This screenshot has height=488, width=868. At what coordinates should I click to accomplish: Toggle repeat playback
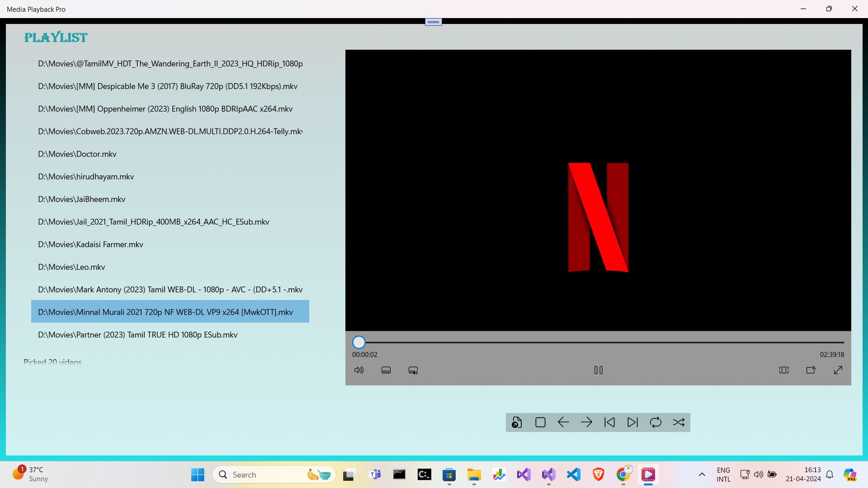(656, 422)
